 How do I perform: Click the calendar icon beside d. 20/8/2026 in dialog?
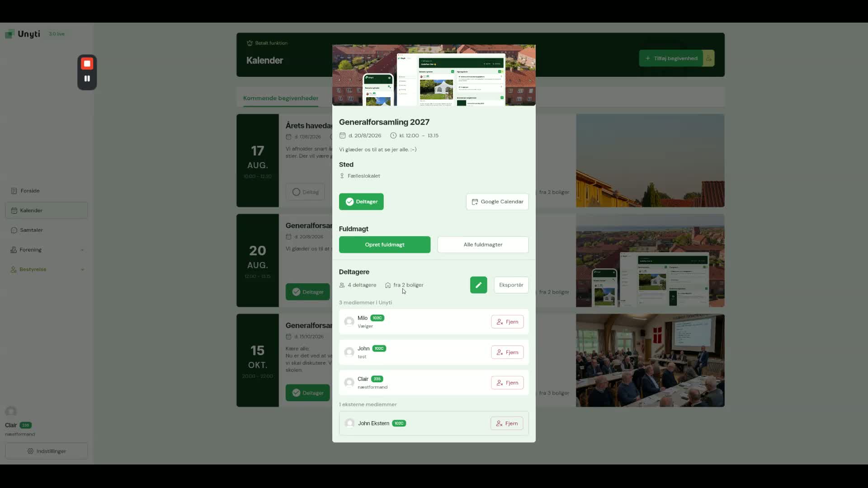point(342,136)
